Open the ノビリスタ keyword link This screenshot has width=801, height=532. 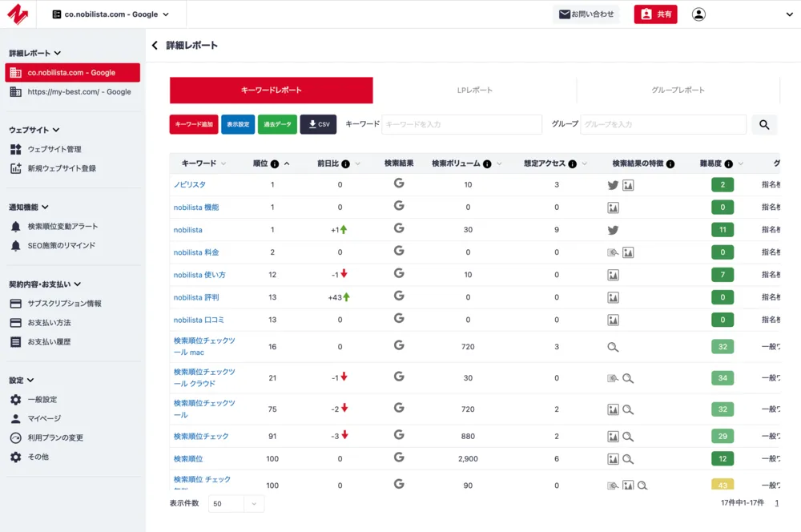[190, 184]
